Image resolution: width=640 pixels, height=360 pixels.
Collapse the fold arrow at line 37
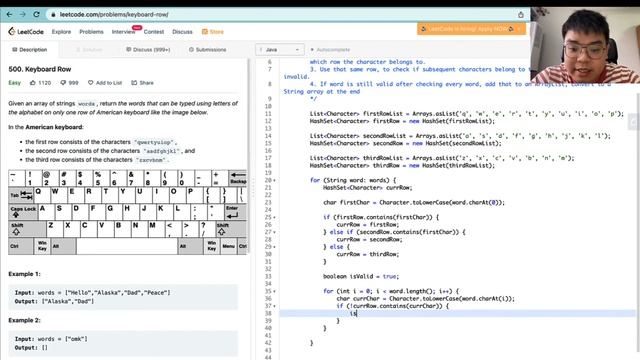point(274,306)
